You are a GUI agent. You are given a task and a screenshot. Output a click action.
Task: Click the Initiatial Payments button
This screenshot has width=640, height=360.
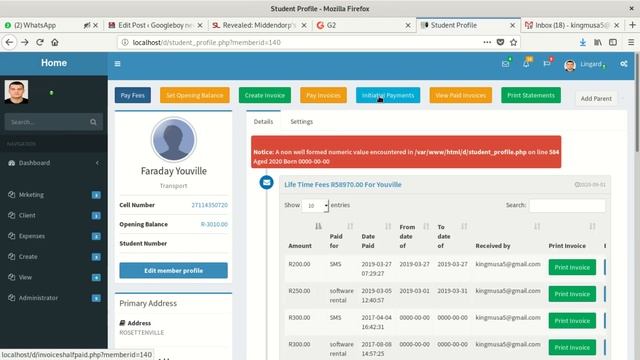[x=388, y=95]
